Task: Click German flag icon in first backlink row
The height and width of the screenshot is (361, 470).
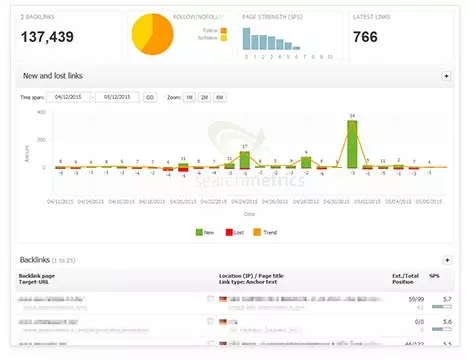Action: click(223, 299)
